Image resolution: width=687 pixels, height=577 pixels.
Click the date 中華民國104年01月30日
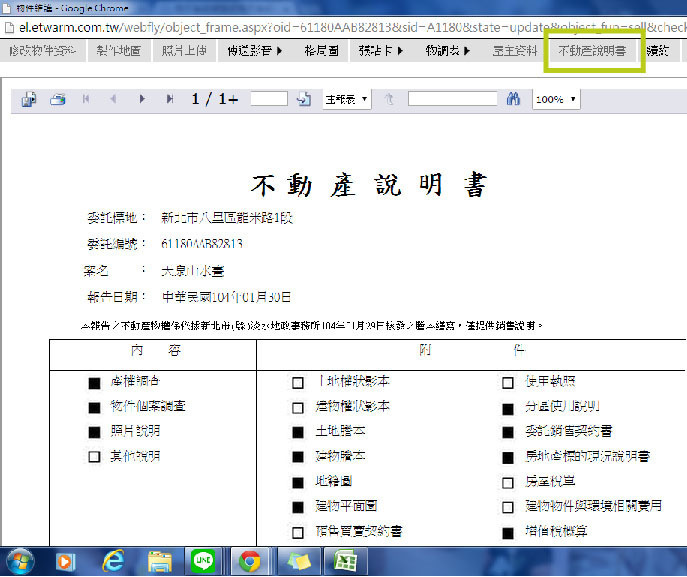227,297
